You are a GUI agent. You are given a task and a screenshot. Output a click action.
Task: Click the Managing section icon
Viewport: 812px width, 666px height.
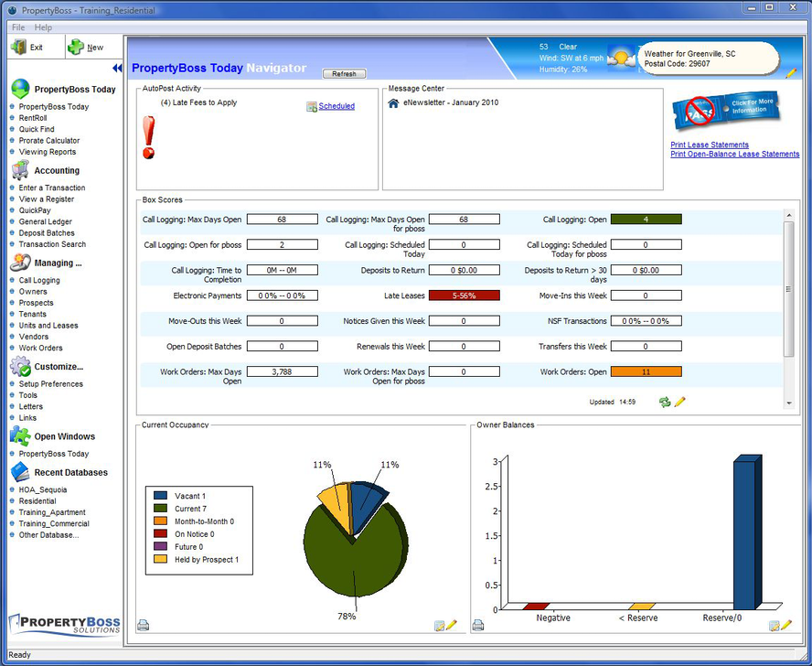pos(20,263)
